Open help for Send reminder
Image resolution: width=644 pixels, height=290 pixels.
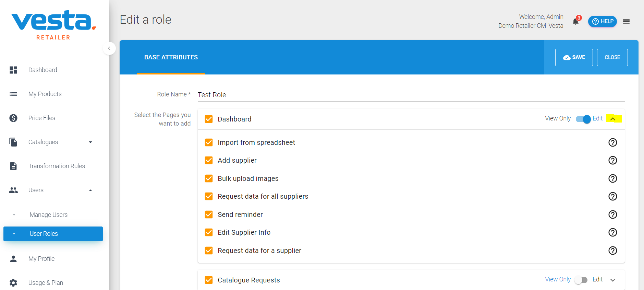(612, 214)
